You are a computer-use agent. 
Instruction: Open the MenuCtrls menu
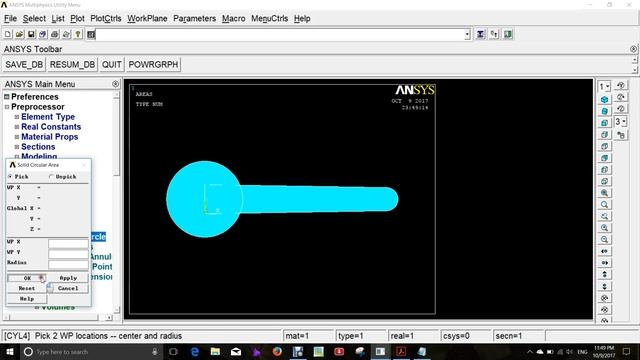[x=269, y=19]
